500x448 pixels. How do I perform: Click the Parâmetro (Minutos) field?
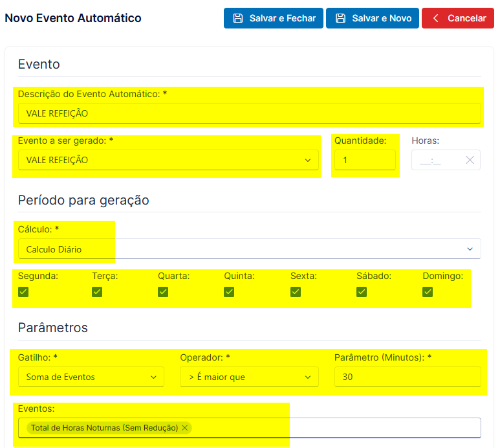tap(408, 377)
